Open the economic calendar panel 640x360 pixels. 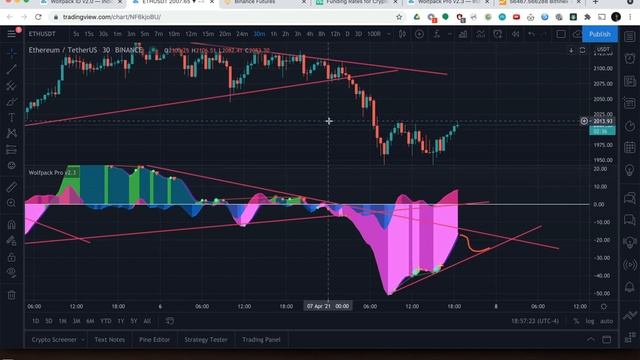[x=630, y=147]
